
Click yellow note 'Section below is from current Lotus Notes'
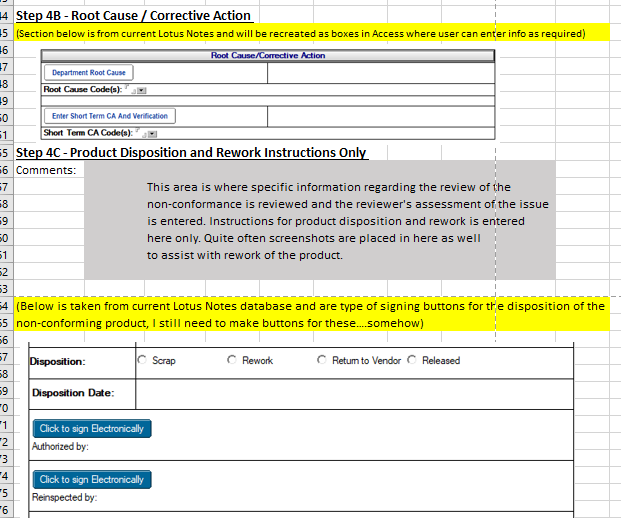[x=311, y=33]
